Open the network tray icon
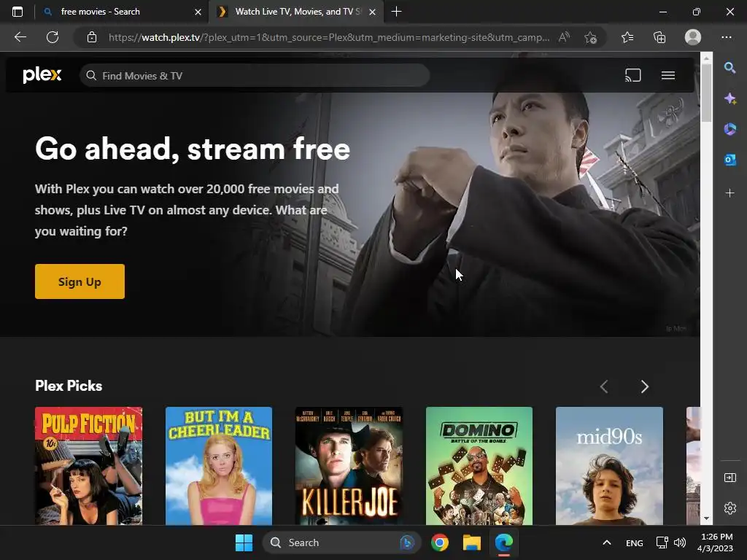The width and height of the screenshot is (747, 560). pyautogui.click(x=662, y=542)
